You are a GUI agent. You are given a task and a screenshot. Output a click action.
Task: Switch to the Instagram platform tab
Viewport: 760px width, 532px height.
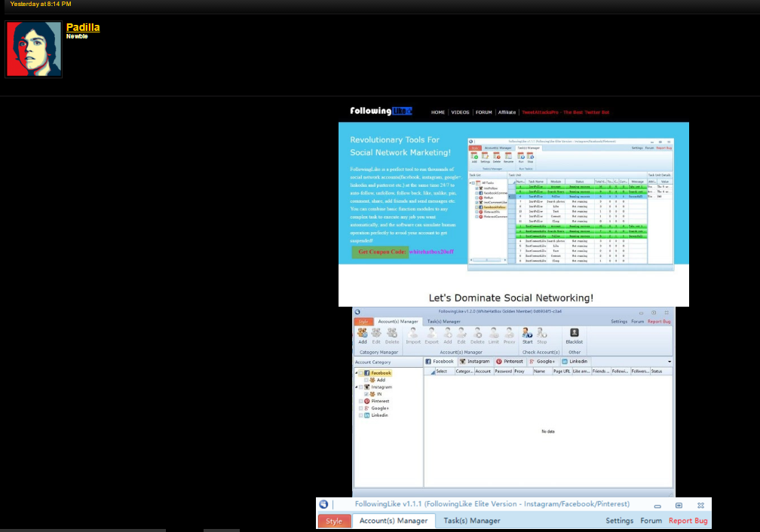(475, 362)
